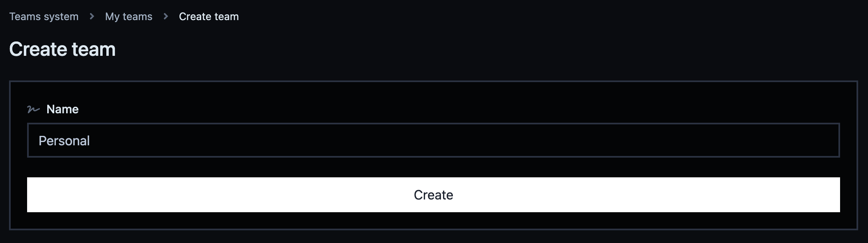Click the signature icon beside Name

(33, 109)
